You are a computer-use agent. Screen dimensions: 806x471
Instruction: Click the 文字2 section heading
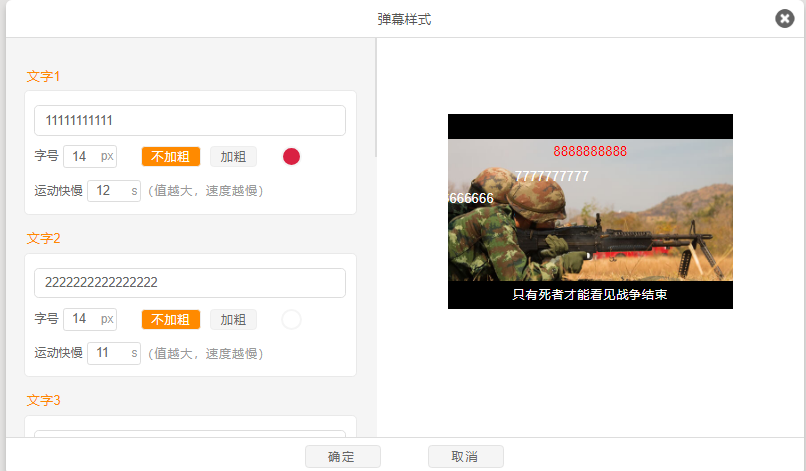[43, 238]
